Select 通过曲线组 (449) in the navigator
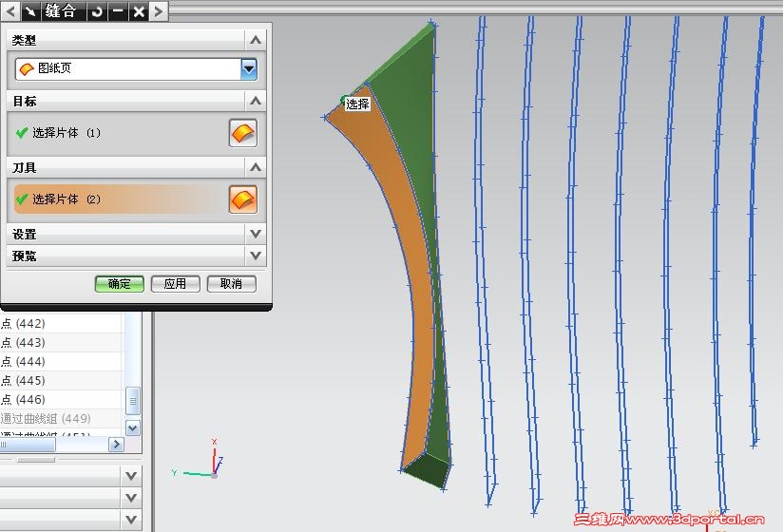The height and width of the screenshot is (532, 783). 60,418
